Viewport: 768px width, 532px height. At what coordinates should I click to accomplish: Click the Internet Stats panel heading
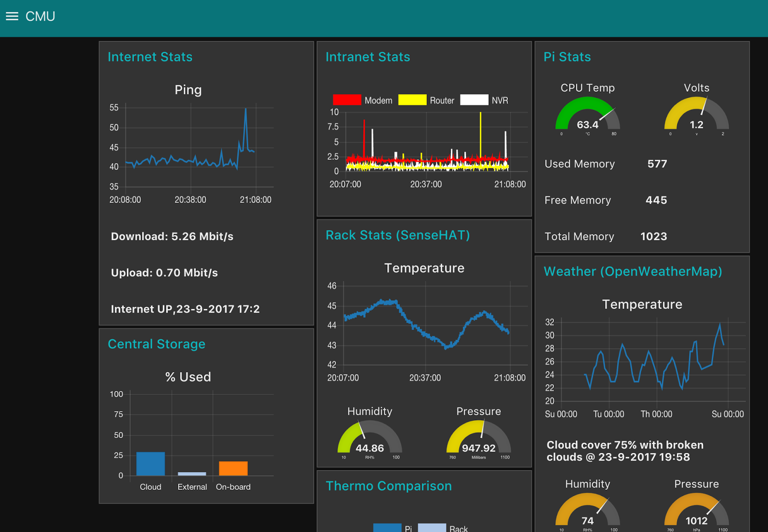coord(150,57)
